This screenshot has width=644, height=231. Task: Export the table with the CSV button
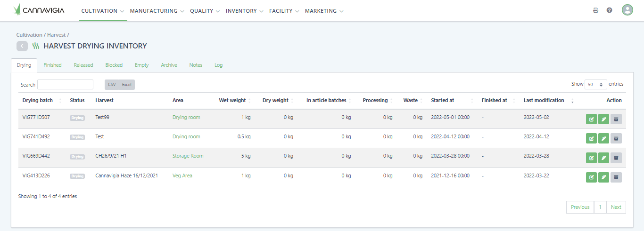click(x=112, y=85)
